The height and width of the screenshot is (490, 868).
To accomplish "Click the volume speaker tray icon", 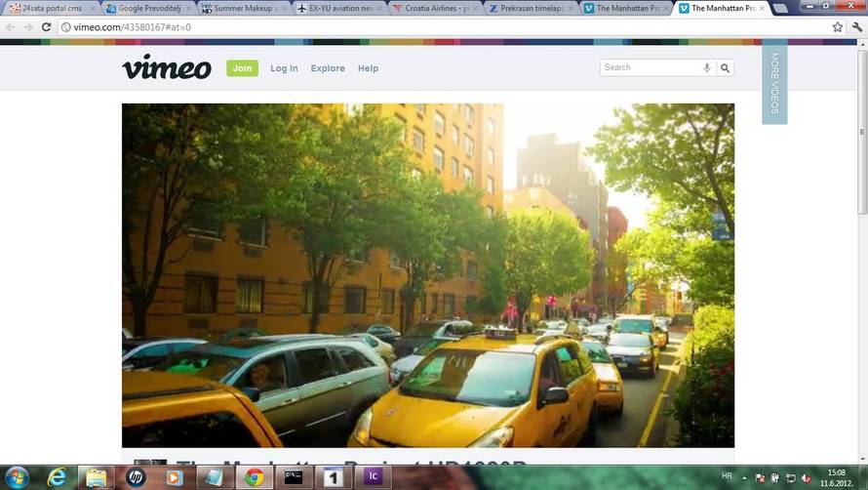I will [806, 478].
